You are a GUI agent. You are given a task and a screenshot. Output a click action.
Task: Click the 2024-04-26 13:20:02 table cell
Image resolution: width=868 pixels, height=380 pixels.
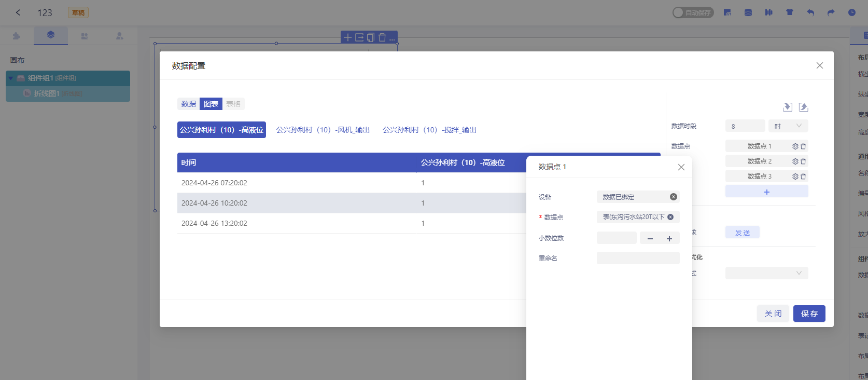click(214, 223)
